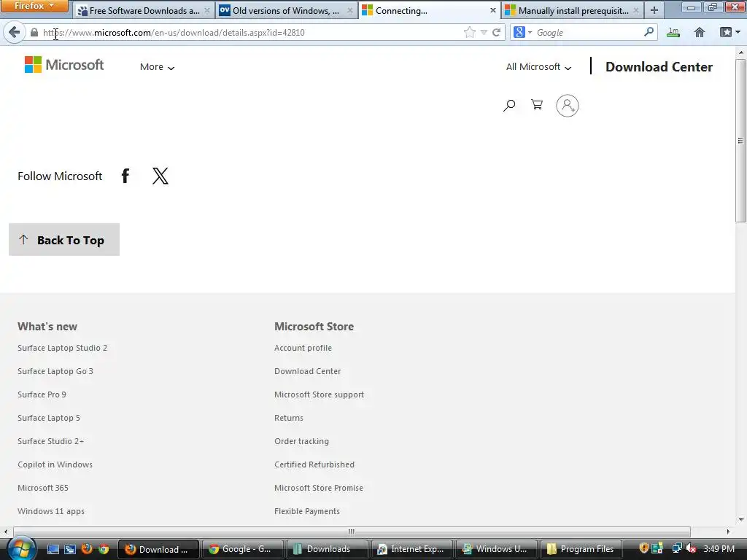The image size is (747, 560).
Task: Open the Returns link
Action: pos(289,418)
